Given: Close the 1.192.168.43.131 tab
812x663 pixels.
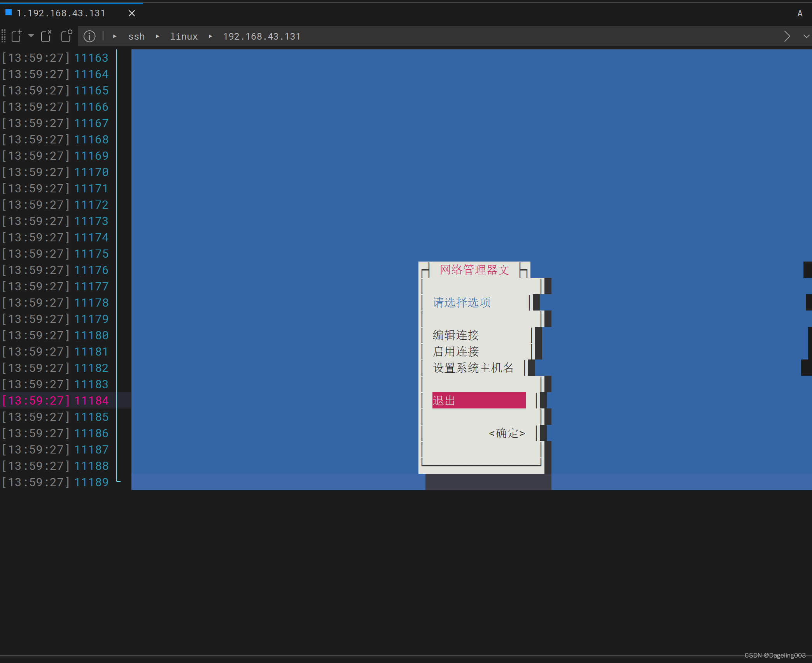Looking at the screenshot, I should coord(132,13).
